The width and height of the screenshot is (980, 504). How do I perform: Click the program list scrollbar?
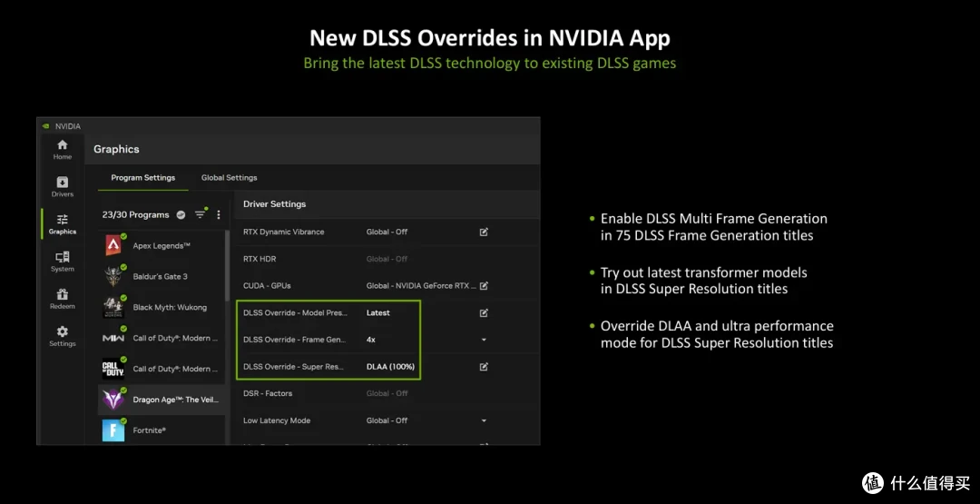pyautogui.click(x=228, y=266)
